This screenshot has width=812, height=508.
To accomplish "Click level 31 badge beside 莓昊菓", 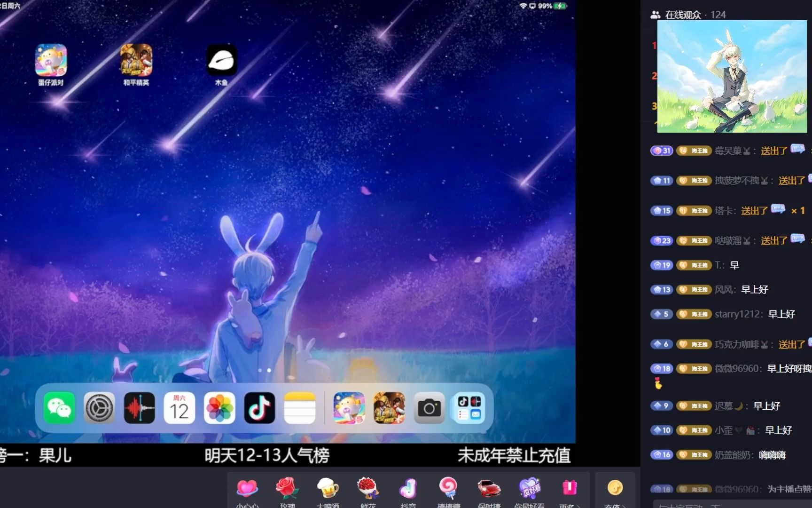I will (x=662, y=151).
